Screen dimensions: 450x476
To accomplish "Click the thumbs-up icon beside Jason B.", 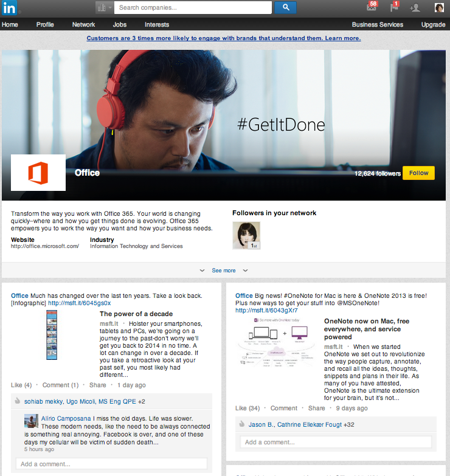I will (241, 424).
